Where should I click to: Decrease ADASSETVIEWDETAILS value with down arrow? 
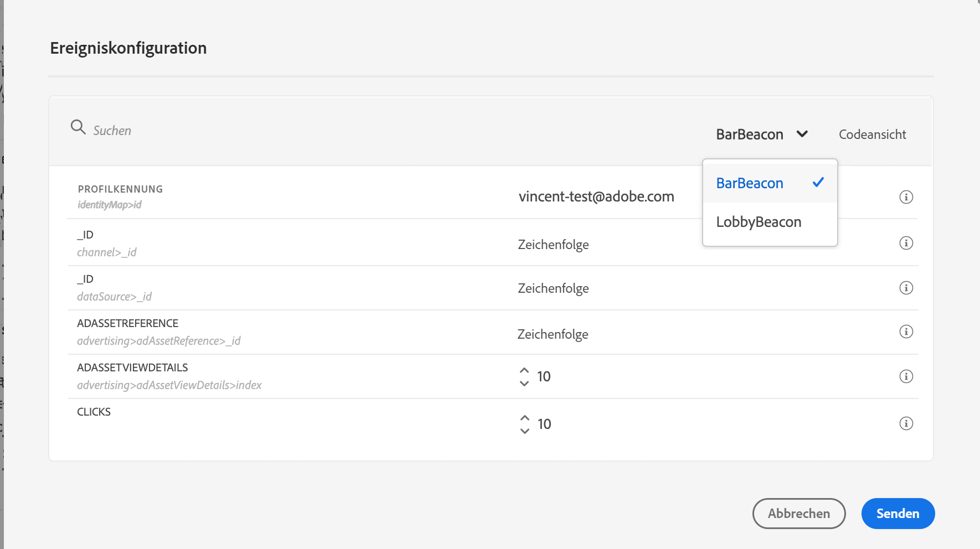[x=524, y=383]
